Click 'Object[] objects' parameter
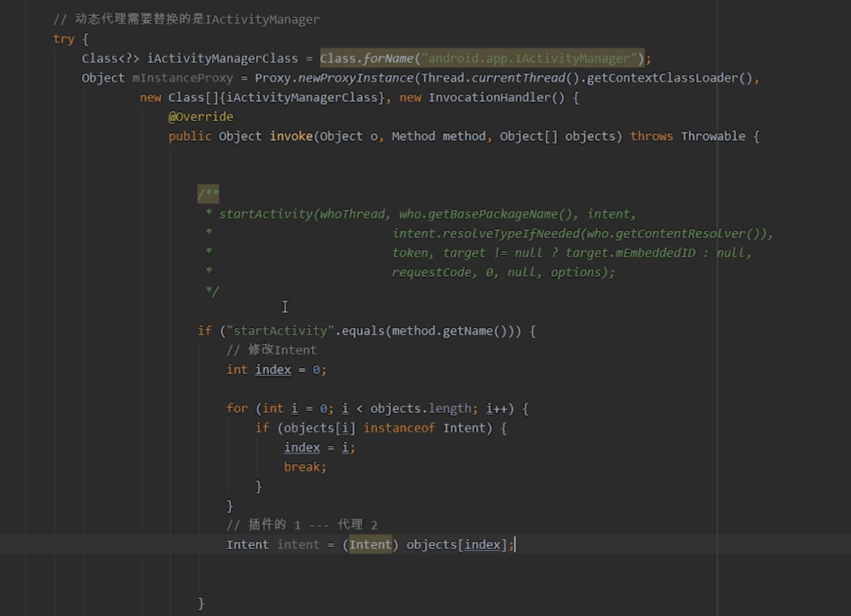The height and width of the screenshot is (616, 851). (558, 136)
